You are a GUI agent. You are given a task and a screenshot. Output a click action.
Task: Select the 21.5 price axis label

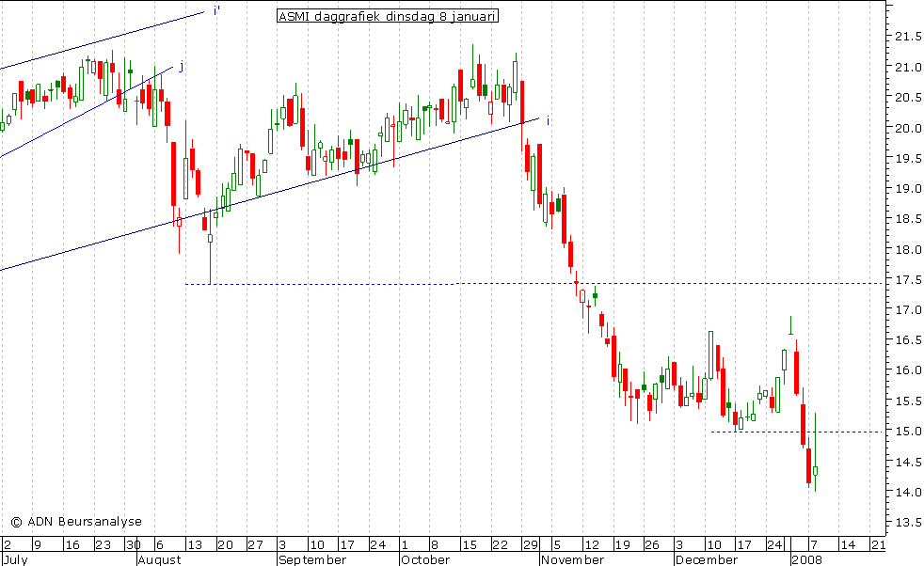point(908,37)
